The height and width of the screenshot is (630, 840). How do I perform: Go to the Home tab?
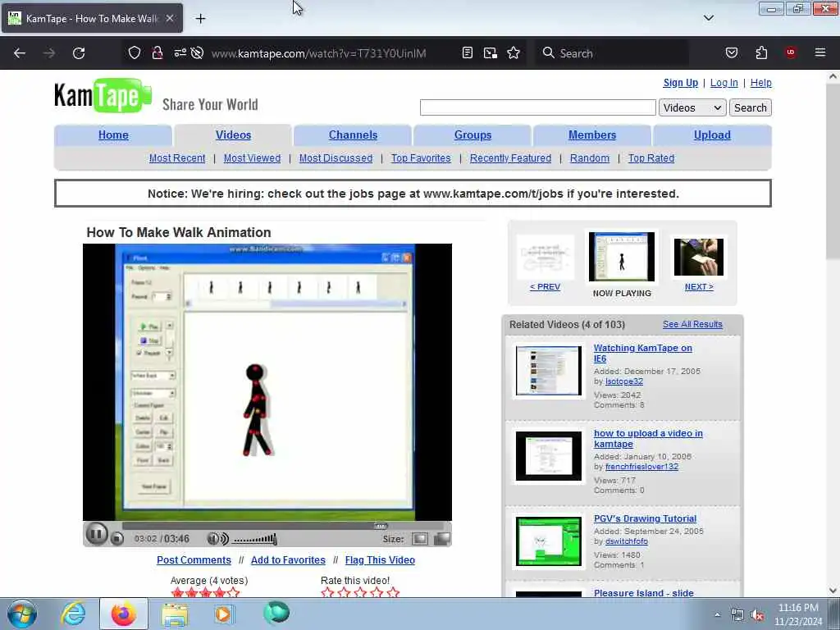(x=113, y=135)
